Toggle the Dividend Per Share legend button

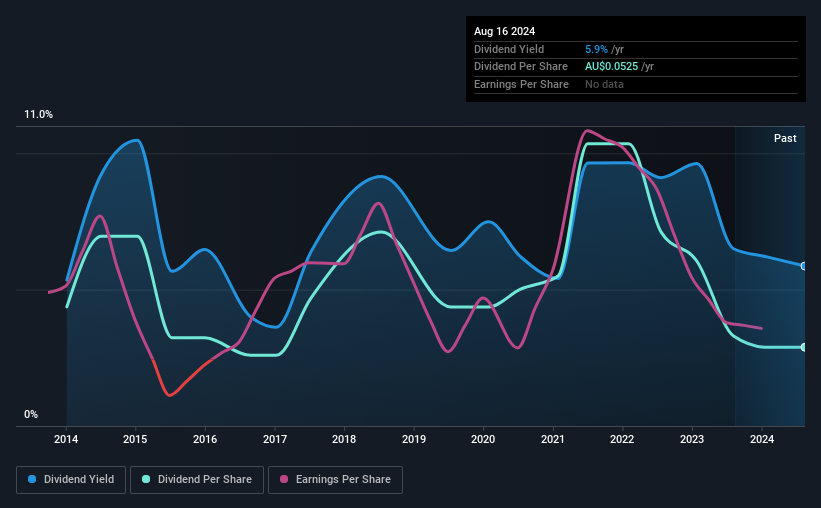197,480
